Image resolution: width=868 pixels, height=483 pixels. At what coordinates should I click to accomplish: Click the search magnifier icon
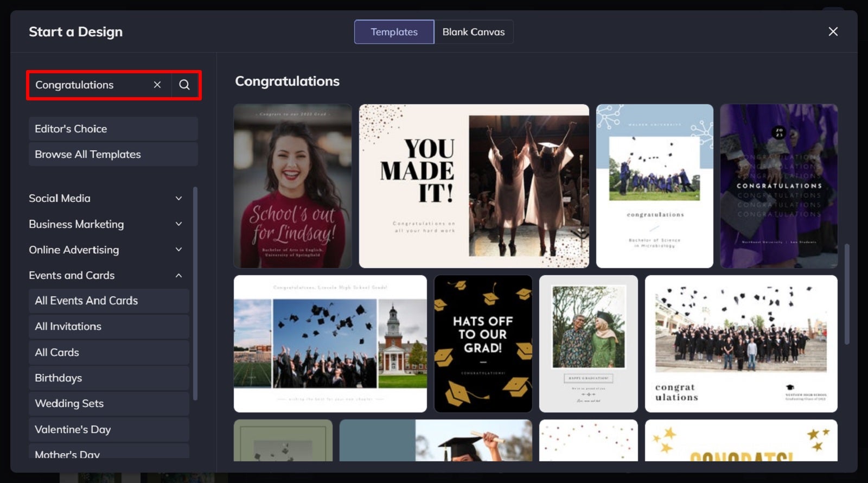coord(184,85)
